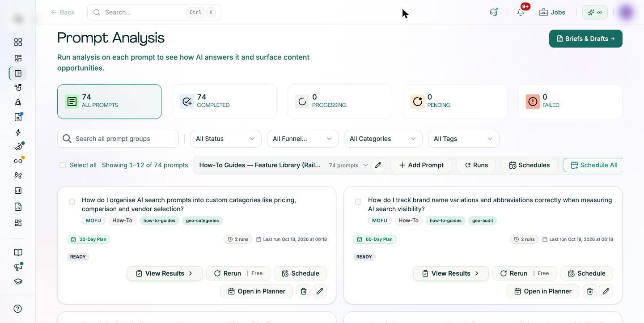
Task: Check the brand name variations card checkbox
Action: 358,202
